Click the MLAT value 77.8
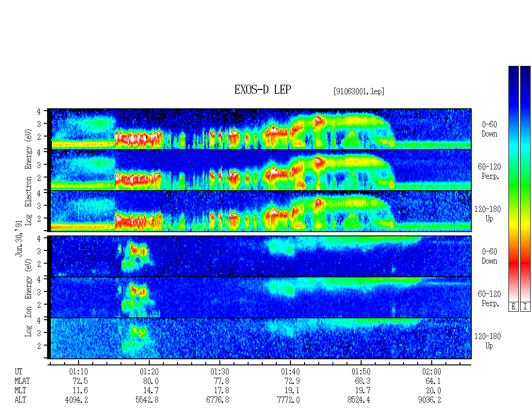 pos(221,381)
